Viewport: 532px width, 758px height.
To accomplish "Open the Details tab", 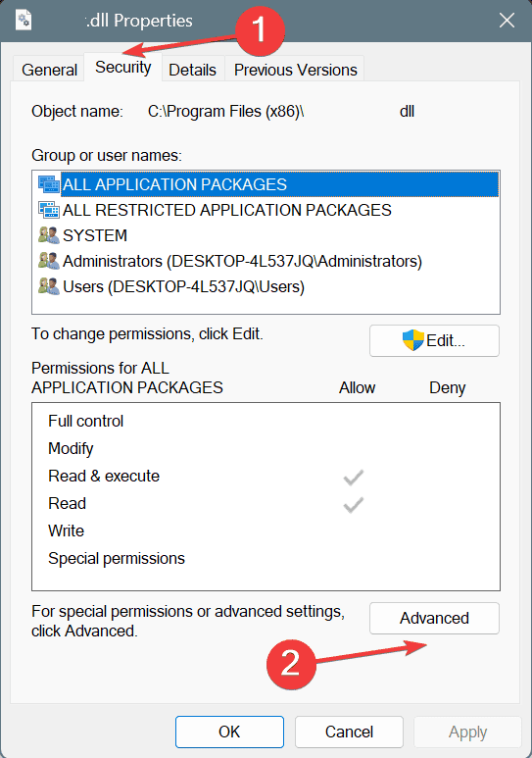I will 192,70.
